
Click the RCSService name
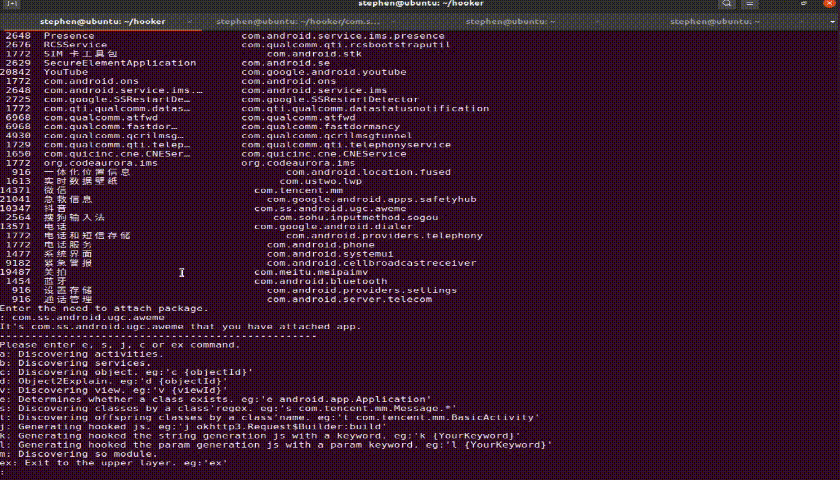(x=76, y=44)
